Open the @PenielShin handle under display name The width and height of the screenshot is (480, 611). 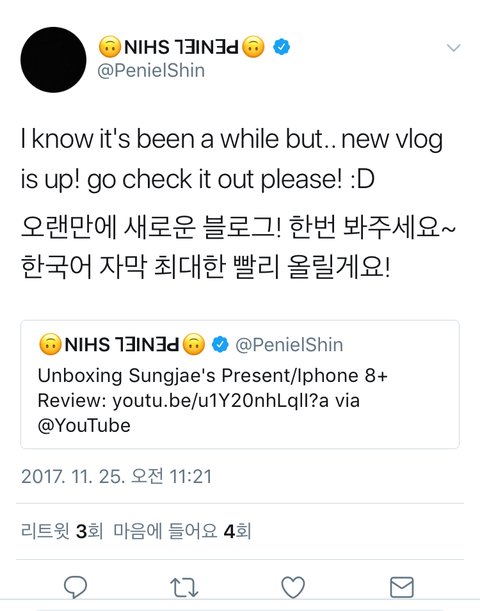pyautogui.click(x=151, y=71)
